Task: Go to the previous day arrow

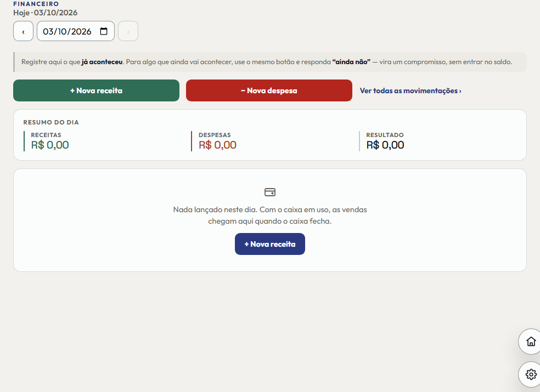Action: click(23, 31)
